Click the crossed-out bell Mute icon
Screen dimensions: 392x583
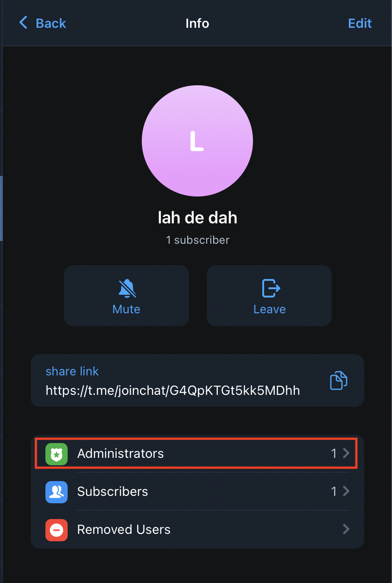(x=126, y=288)
